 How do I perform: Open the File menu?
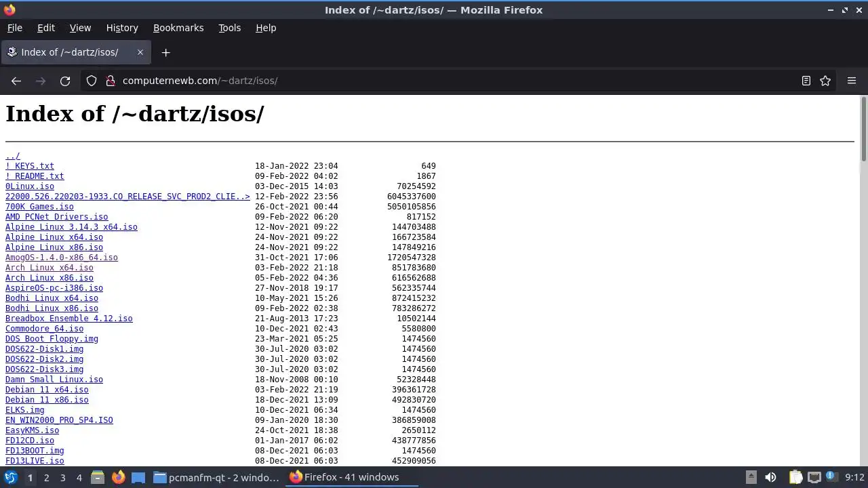pyautogui.click(x=14, y=28)
